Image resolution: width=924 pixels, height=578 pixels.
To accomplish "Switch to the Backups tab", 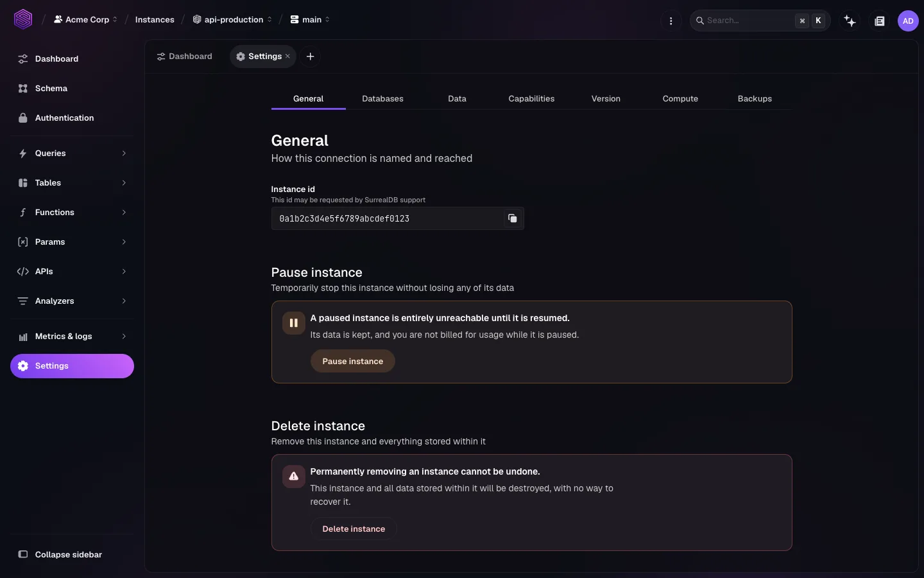I will [x=755, y=99].
